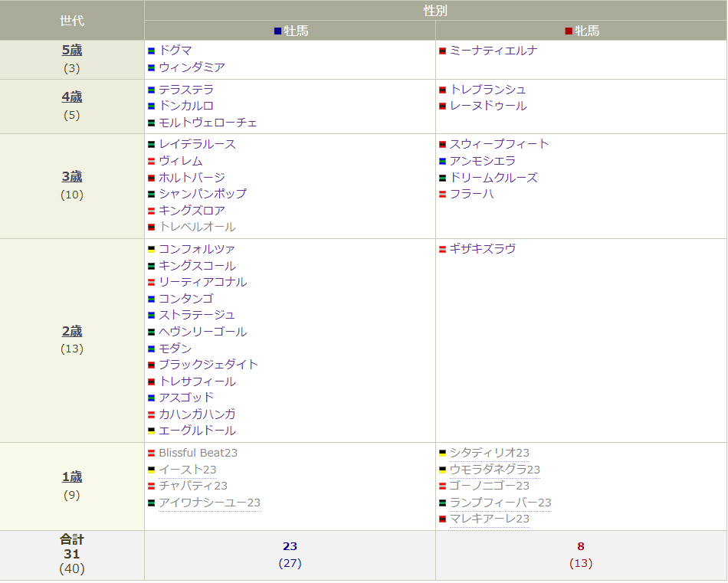
Task: Click the 牡馬 column header
Action: point(289,31)
